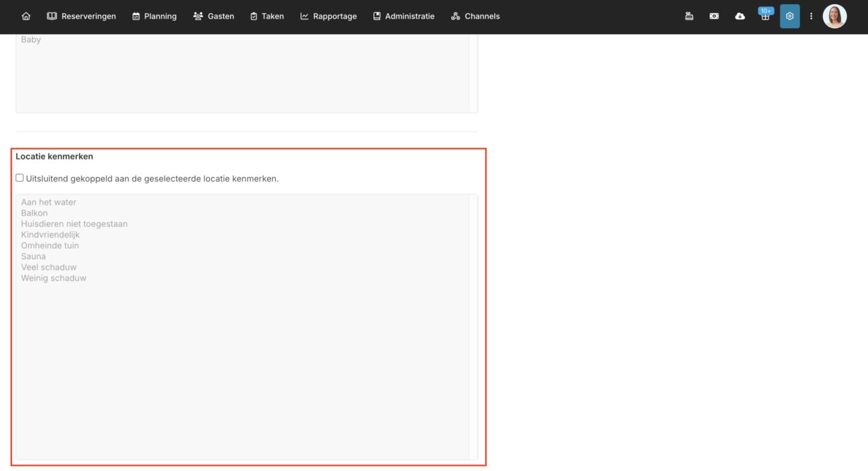The width and height of the screenshot is (868, 471).
Task: Open the Taken menu
Action: (267, 16)
